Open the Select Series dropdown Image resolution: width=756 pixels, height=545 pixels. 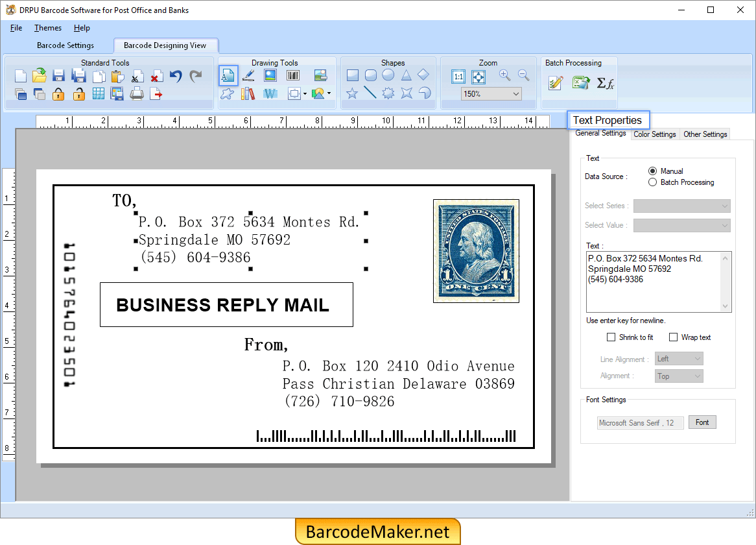[681, 206]
